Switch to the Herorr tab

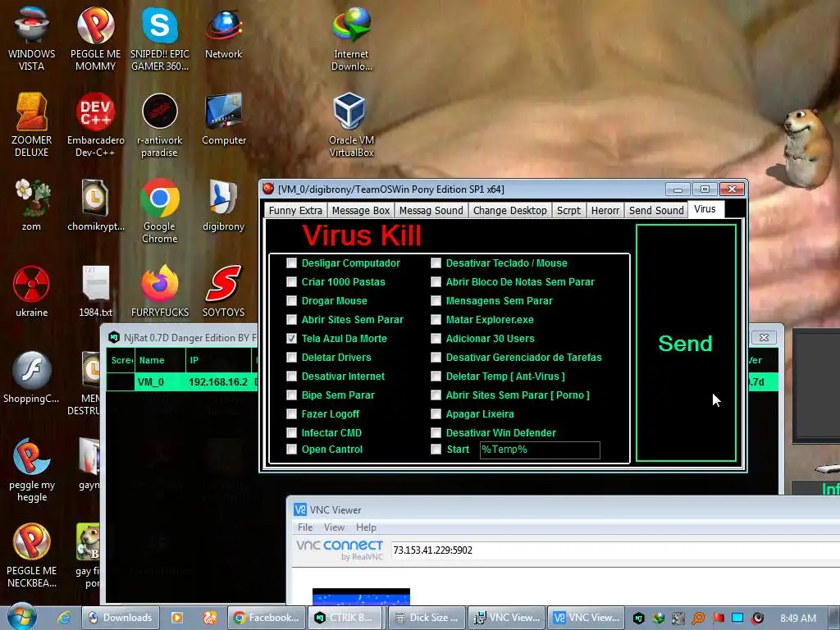pos(605,210)
